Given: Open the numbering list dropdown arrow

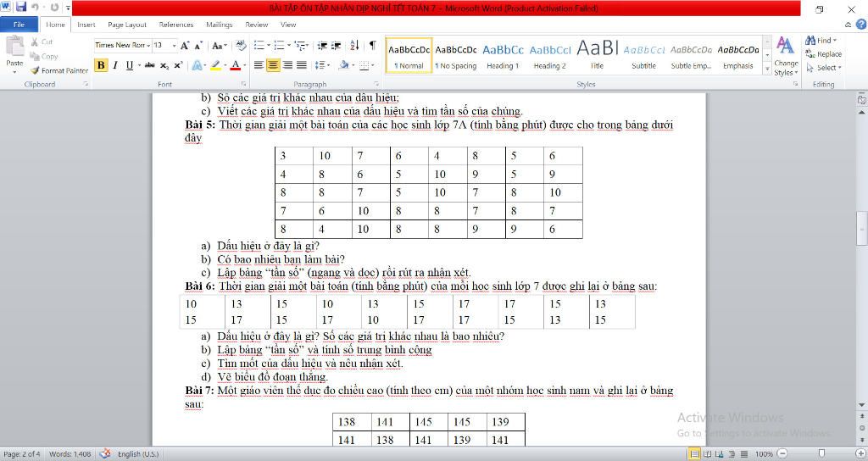Looking at the screenshot, I should point(289,46).
